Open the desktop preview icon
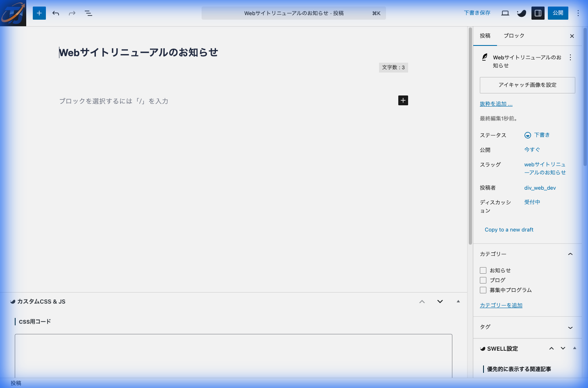588x388 pixels. click(505, 13)
